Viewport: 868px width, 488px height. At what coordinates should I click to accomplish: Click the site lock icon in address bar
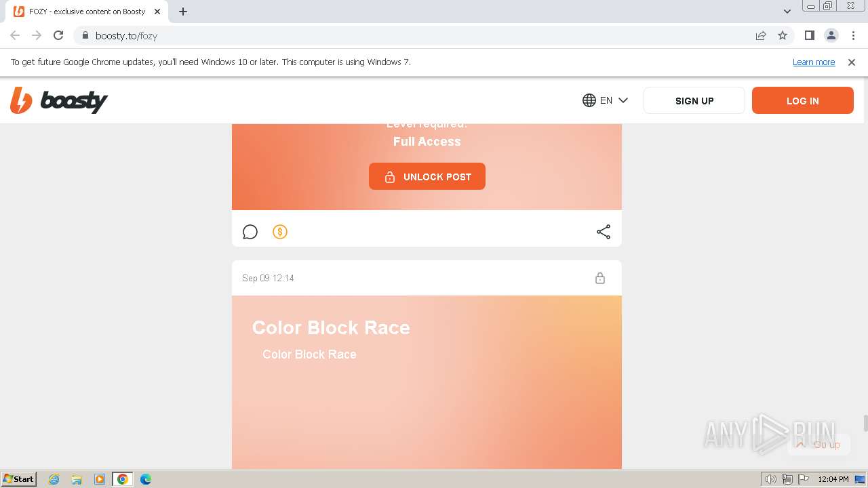point(85,35)
